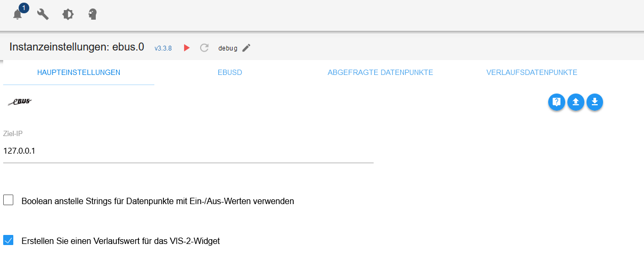644x278 pixels.
Task: Click the eBUS adapter logo
Action: click(20, 102)
